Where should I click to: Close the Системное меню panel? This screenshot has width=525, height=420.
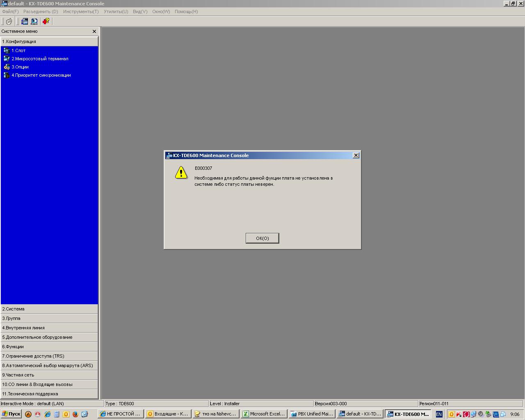click(x=94, y=31)
